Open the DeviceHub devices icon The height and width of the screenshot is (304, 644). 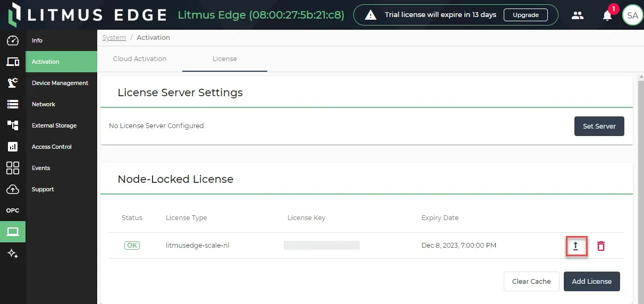[x=13, y=62]
